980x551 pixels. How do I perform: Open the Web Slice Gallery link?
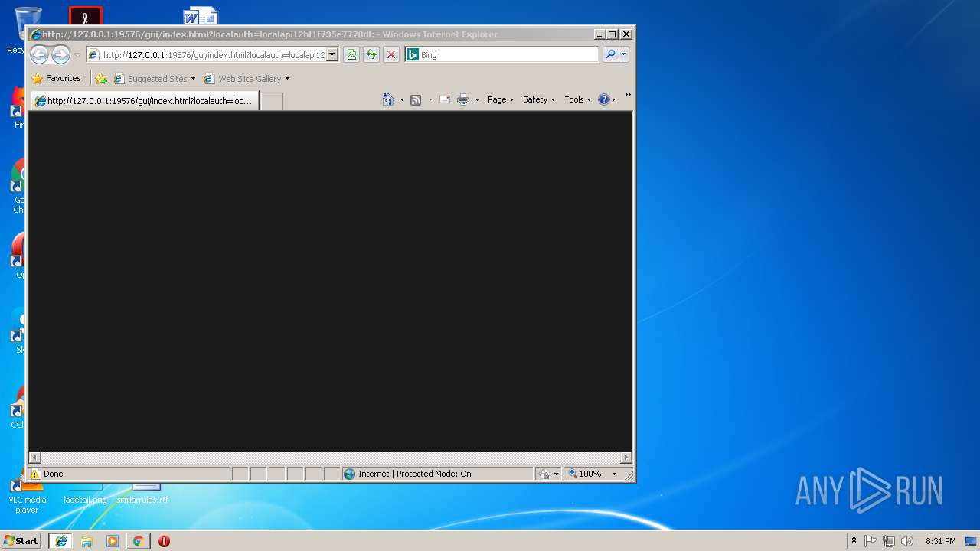(x=243, y=78)
